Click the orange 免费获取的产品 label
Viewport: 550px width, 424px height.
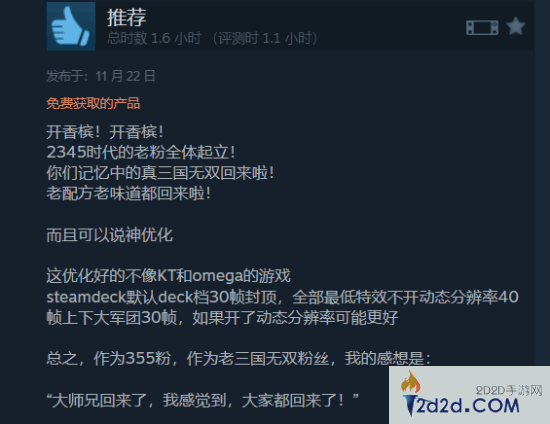[x=93, y=103]
